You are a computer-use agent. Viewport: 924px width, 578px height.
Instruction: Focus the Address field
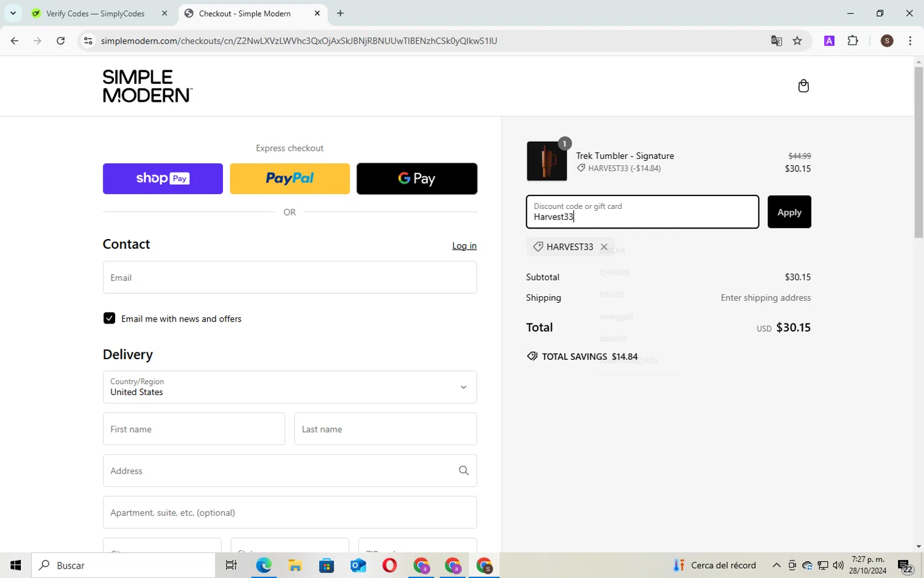pos(290,471)
